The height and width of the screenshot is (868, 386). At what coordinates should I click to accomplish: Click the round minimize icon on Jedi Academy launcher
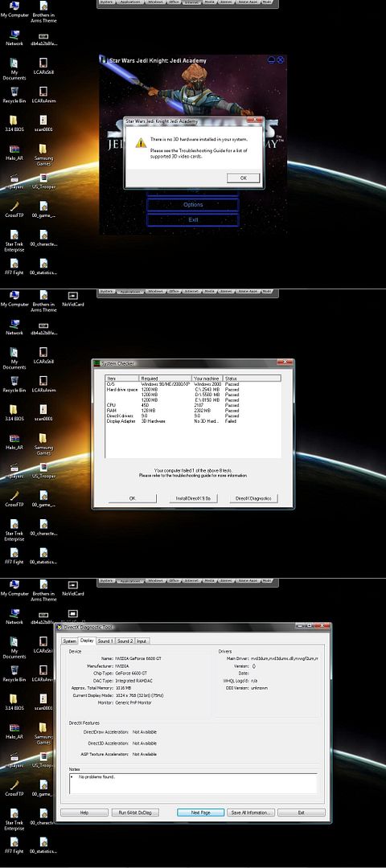[271, 59]
